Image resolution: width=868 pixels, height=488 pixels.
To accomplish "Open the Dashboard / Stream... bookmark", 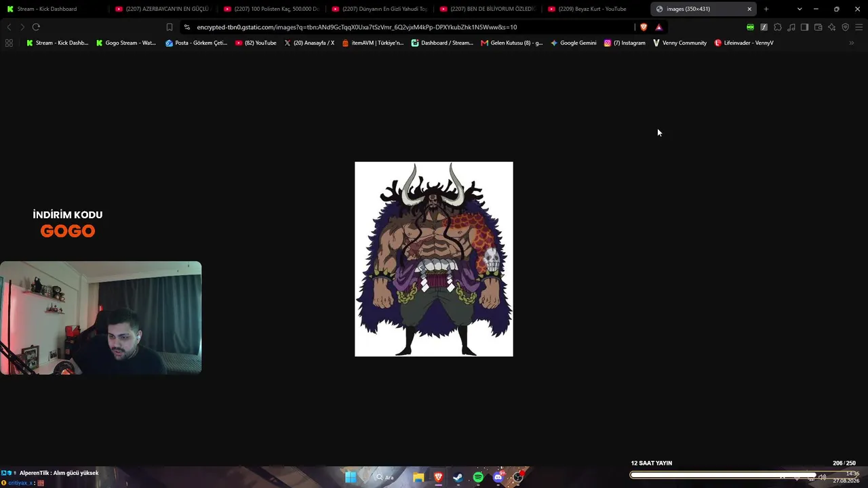I will (442, 43).
